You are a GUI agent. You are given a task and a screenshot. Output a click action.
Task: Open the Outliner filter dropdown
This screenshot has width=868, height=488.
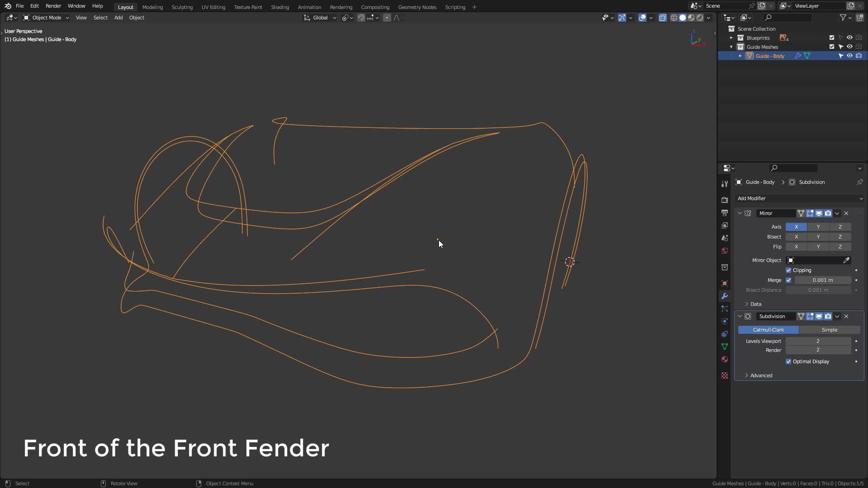pos(845,18)
